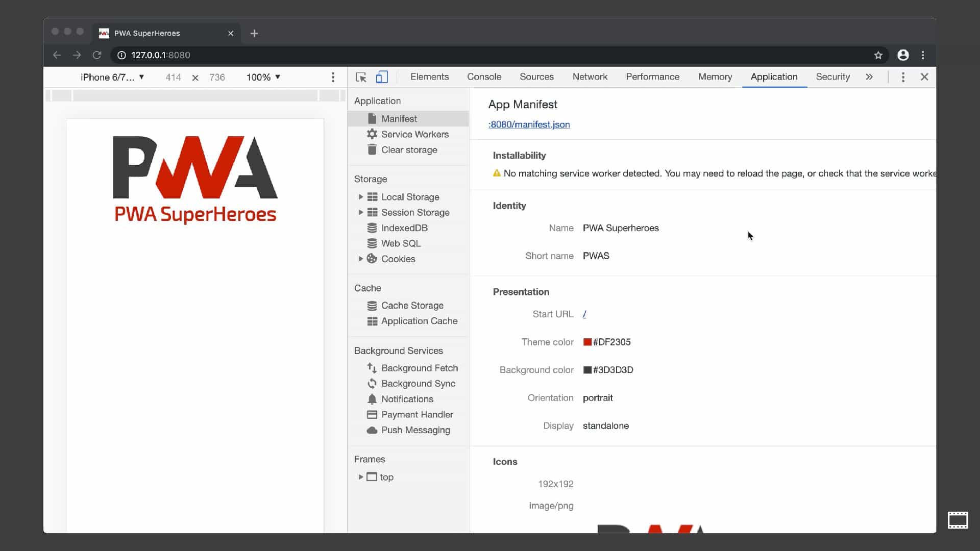
Task: Click the inspect element picker icon
Action: 361,77
